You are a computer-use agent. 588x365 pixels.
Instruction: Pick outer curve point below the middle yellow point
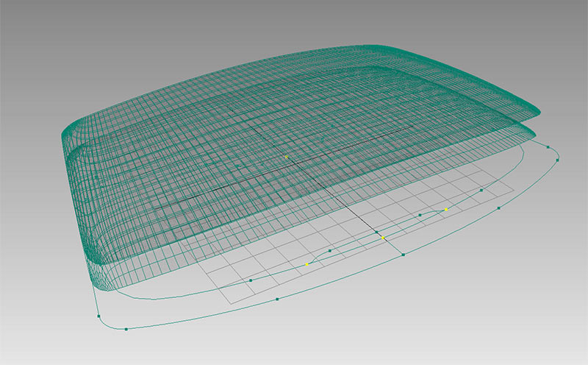click(x=404, y=255)
